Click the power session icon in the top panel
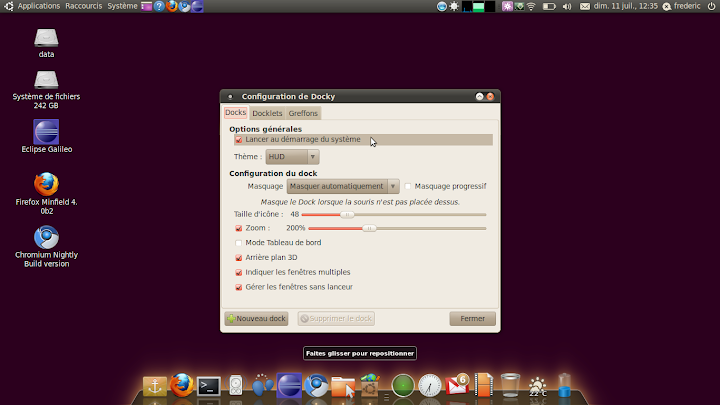Screen dimensions: 720x405 tap(711, 6)
